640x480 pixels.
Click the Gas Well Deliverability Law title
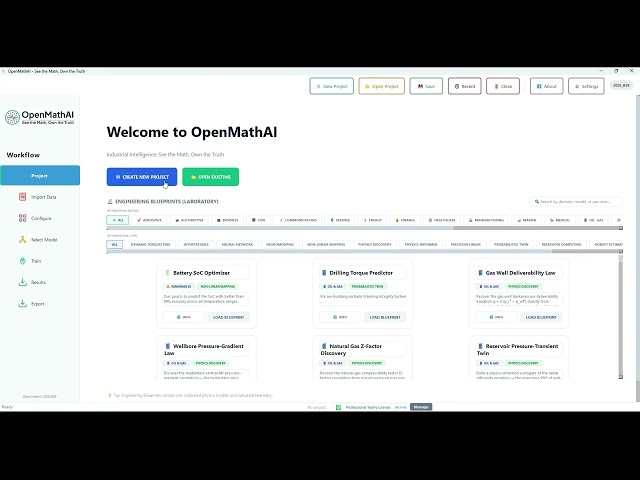(520, 273)
